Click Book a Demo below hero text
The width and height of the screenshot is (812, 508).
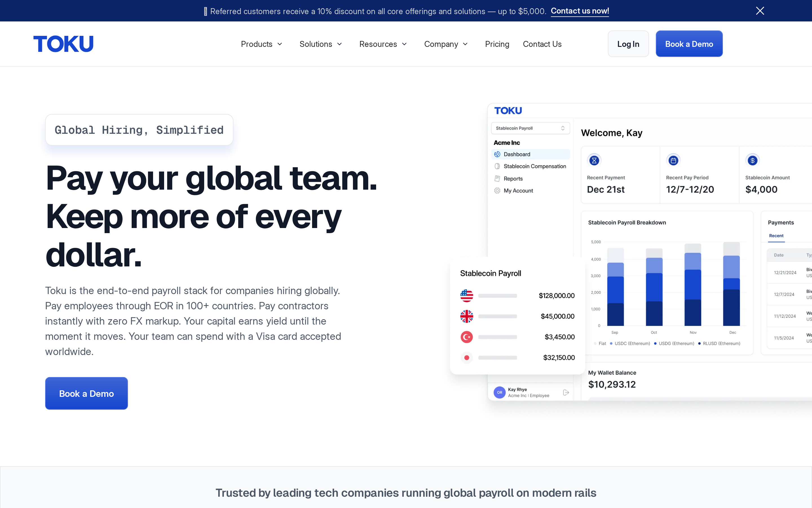click(x=87, y=393)
